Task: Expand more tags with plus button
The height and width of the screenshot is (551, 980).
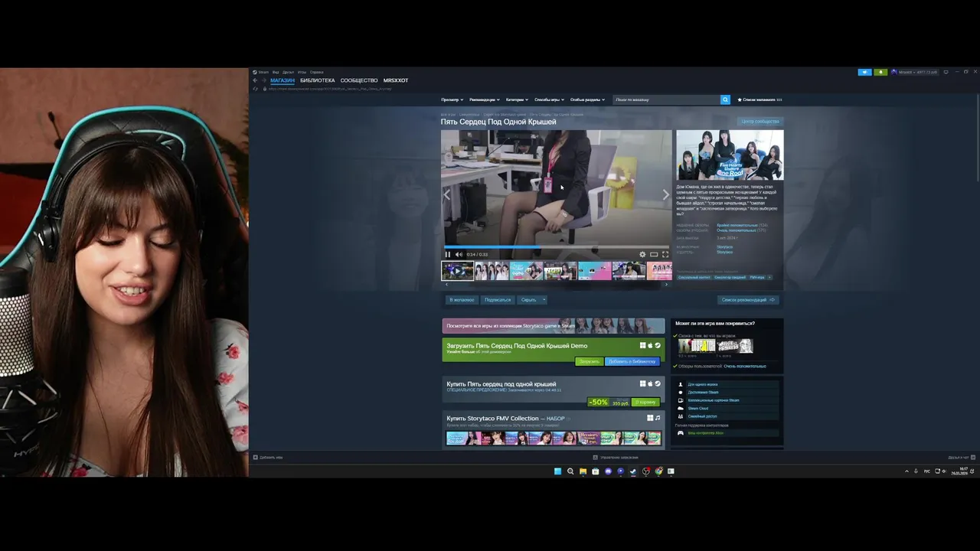Action: pyautogui.click(x=769, y=277)
